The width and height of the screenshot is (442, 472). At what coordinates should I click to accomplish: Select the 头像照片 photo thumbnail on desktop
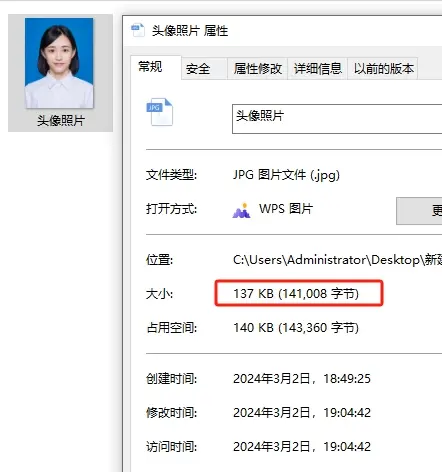tap(59, 63)
